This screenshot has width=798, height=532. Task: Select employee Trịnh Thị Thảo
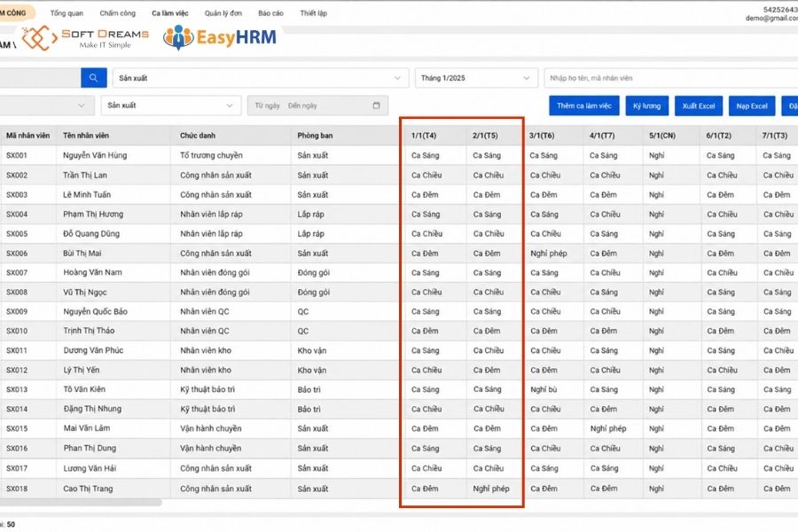point(89,331)
